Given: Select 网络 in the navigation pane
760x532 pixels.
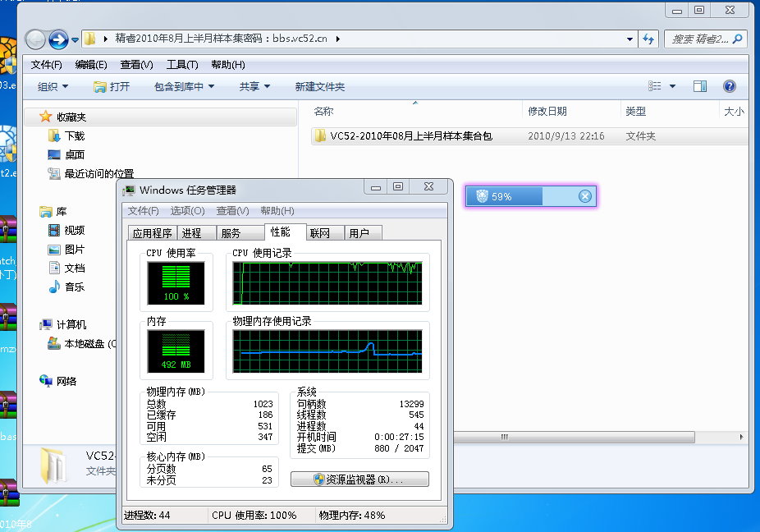Looking at the screenshot, I should (66, 381).
